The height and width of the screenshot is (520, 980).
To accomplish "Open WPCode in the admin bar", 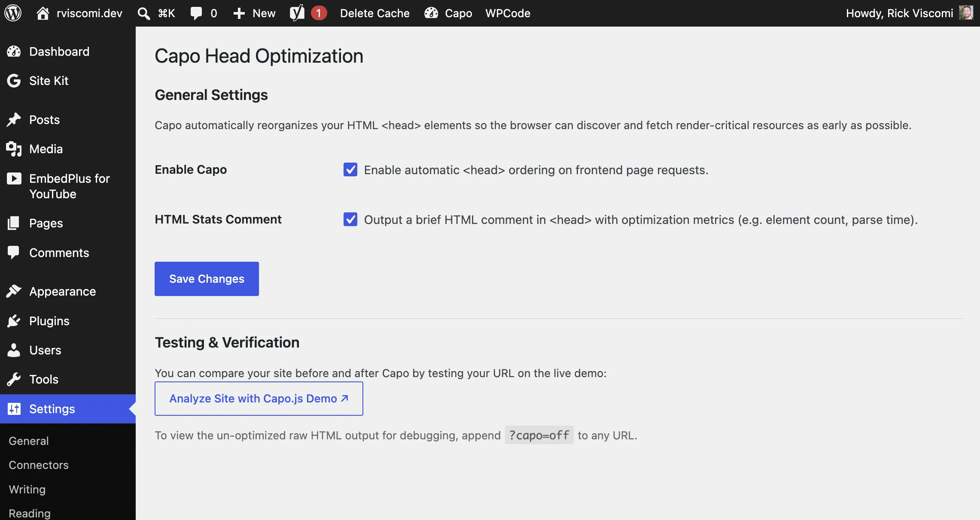I will pos(508,13).
